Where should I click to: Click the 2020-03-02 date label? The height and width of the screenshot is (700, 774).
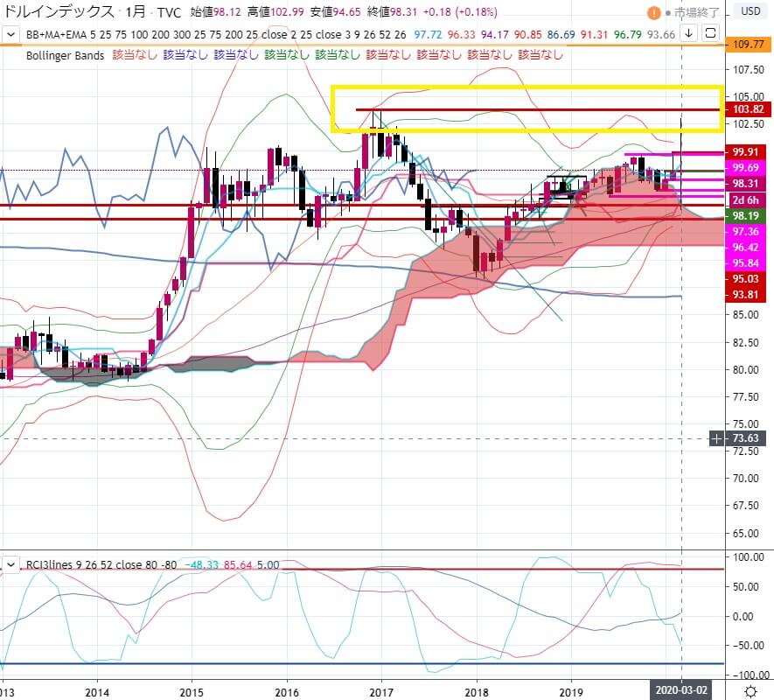click(681, 689)
